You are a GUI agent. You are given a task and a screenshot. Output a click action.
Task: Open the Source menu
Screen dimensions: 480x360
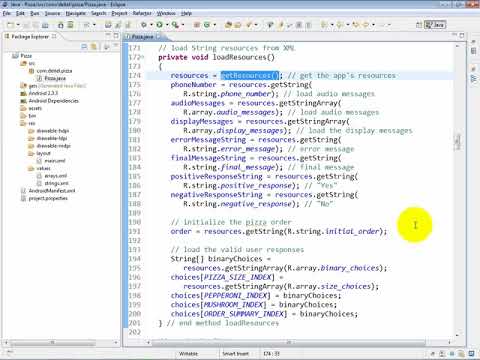point(52,13)
